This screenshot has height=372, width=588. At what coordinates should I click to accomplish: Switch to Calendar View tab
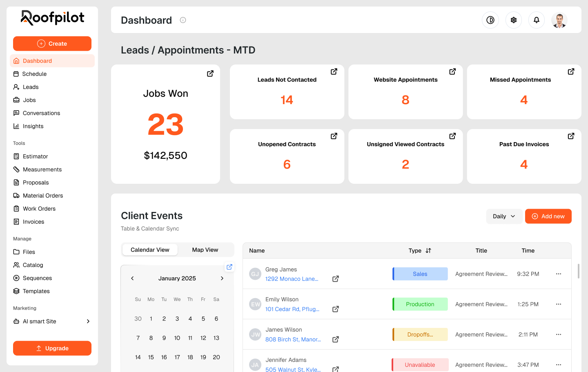tap(150, 250)
